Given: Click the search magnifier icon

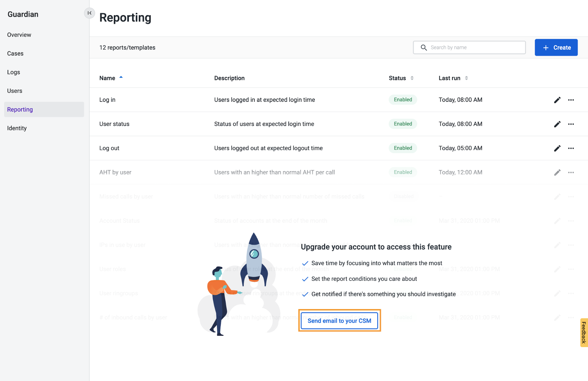Looking at the screenshot, I should tap(424, 47).
